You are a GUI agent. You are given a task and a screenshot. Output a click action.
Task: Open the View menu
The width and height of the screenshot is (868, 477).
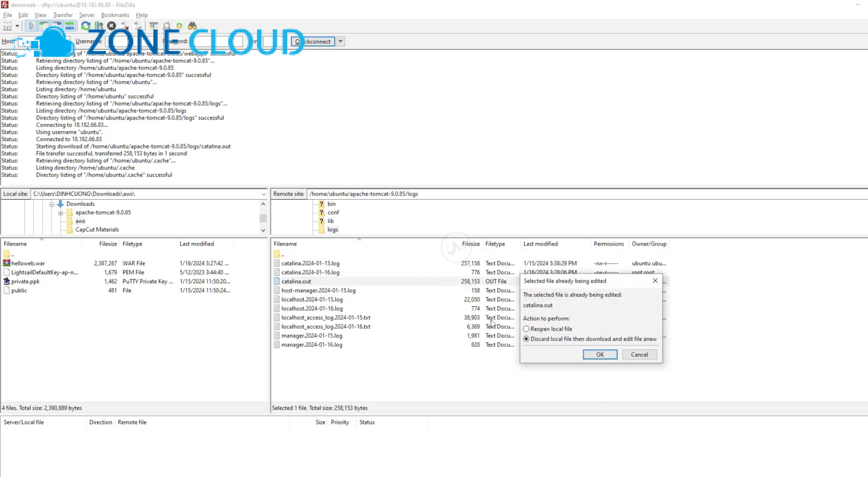(40, 15)
